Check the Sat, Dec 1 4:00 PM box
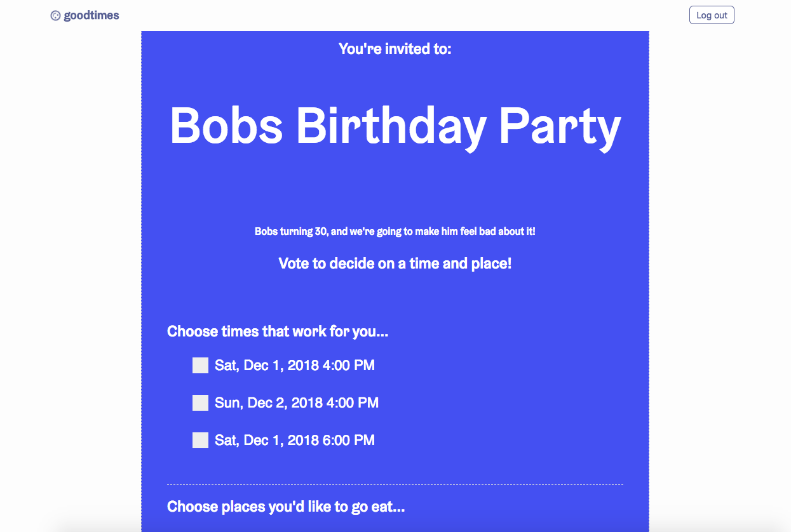Viewport: 791px width, 532px height. 200,365
